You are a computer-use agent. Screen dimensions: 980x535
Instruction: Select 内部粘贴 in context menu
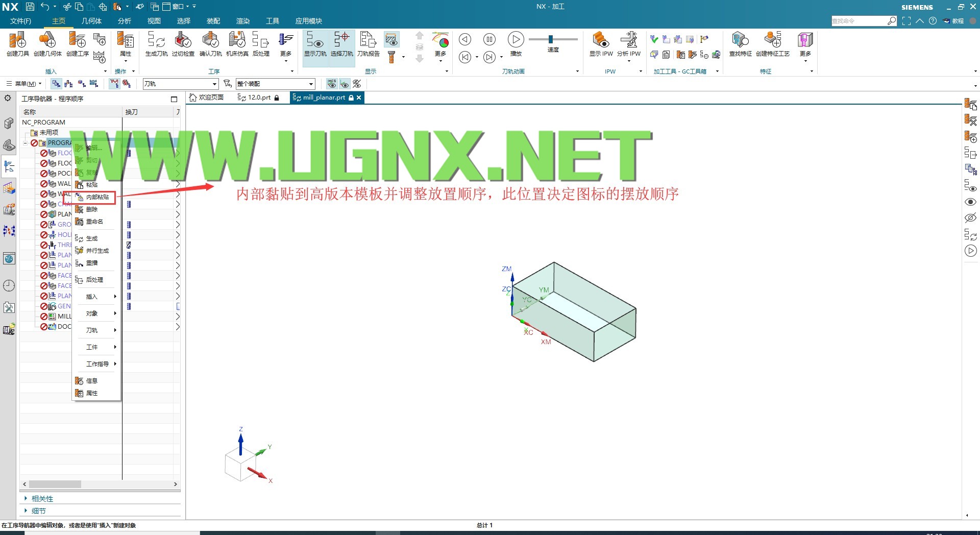click(97, 197)
